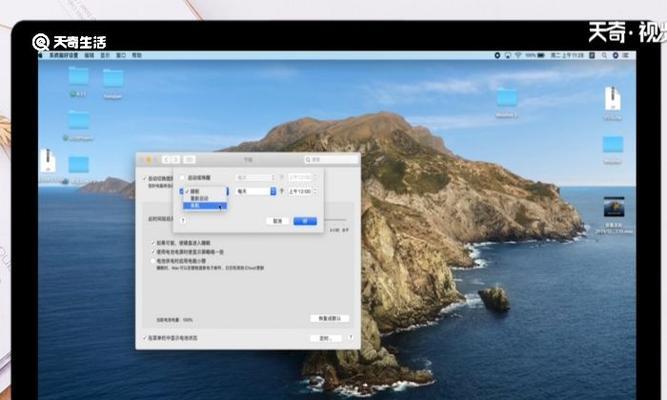Click the 上午12:00 time field
Viewport: 667px width, 400px height.
[x=300, y=191]
